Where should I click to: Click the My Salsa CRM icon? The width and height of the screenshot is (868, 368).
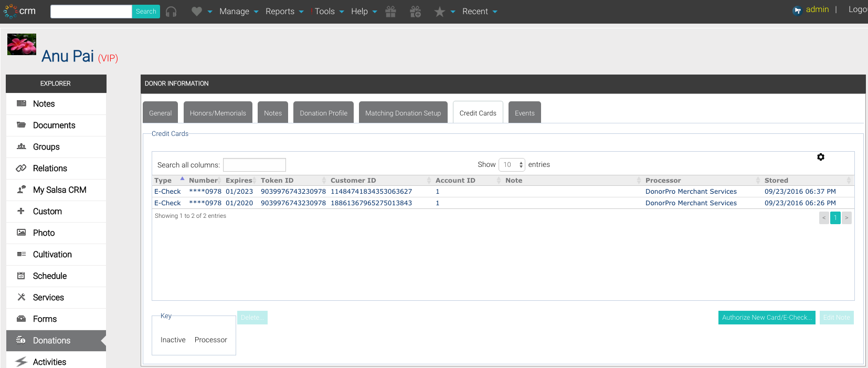pos(22,190)
